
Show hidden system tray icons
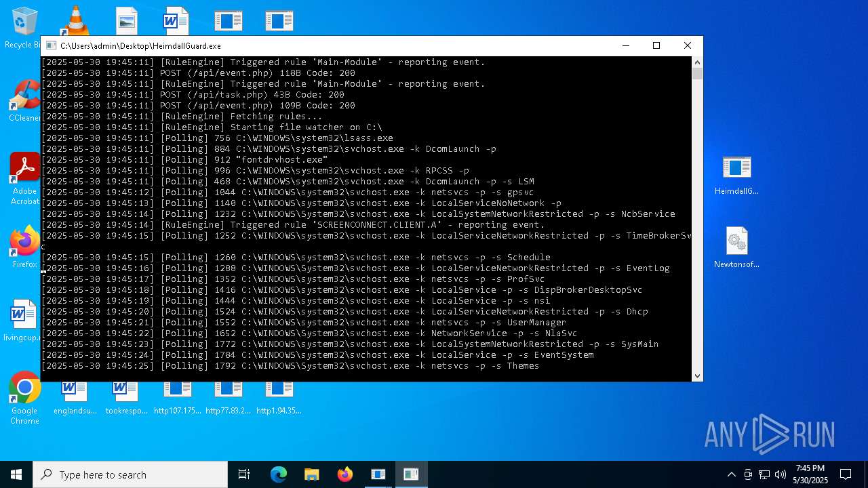point(731,474)
